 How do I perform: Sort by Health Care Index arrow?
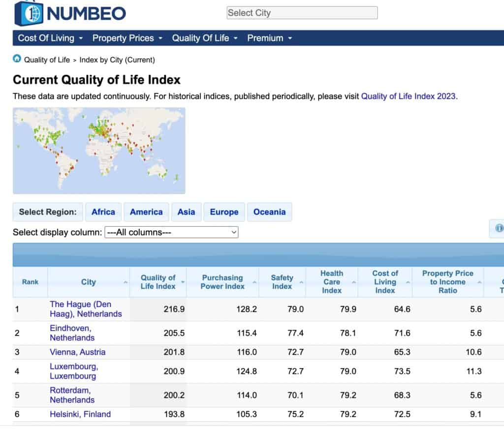353,282
